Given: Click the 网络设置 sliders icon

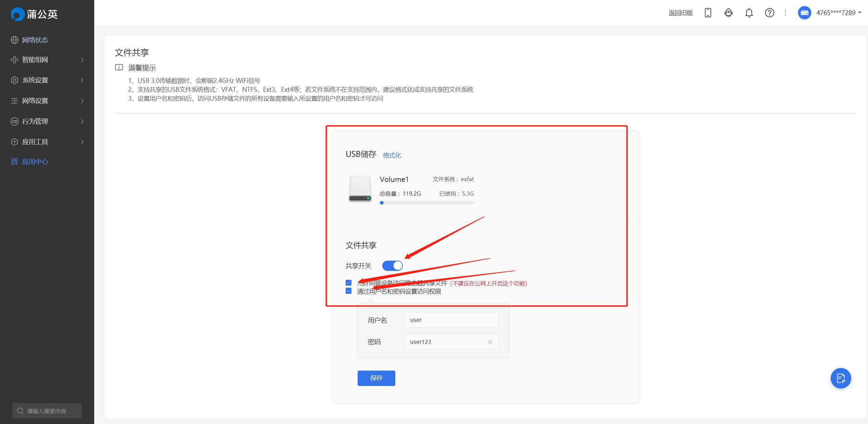Looking at the screenshot, I should click(x=14, y=100).
